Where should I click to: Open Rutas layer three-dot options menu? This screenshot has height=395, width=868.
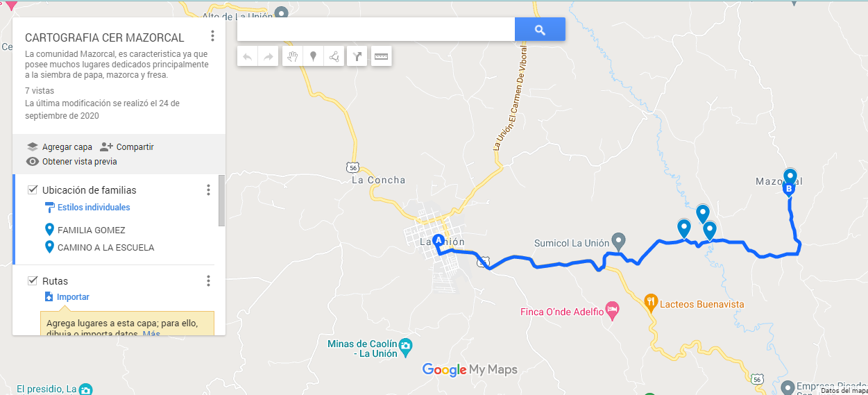pyautogui.click(x=208, y=281)
